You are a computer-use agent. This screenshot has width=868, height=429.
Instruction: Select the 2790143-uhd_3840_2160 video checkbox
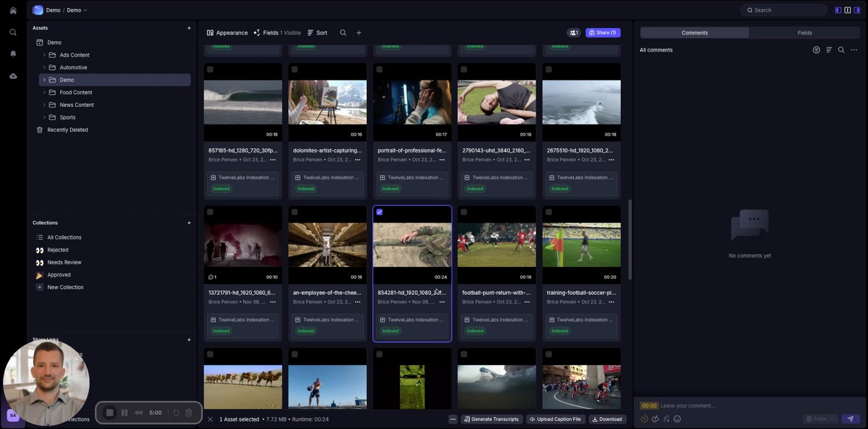pos(464,70)
